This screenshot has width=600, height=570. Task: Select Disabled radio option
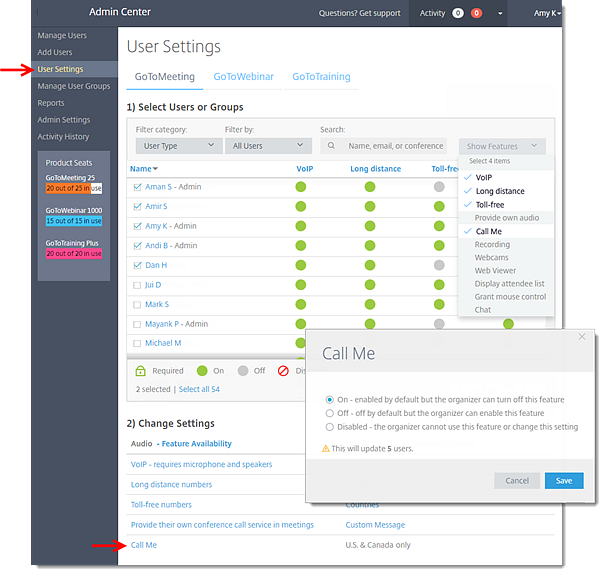click(329, 427)
